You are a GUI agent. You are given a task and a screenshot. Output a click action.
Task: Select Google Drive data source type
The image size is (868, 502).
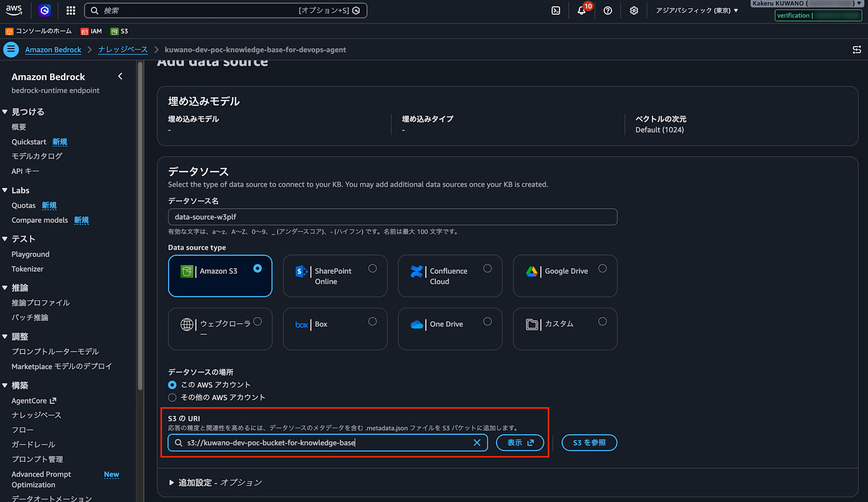click(x=565, y=276)
